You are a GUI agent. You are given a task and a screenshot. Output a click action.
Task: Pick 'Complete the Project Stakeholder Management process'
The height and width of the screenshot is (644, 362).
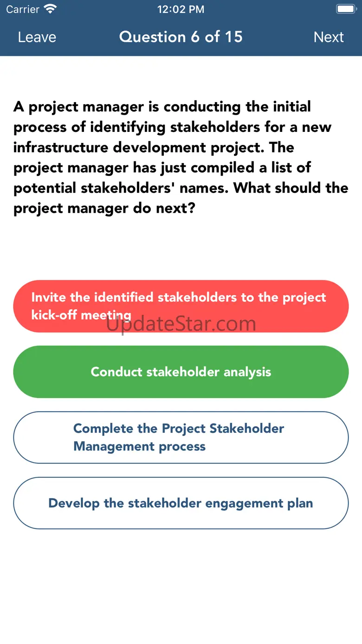[x=181, y=437]
